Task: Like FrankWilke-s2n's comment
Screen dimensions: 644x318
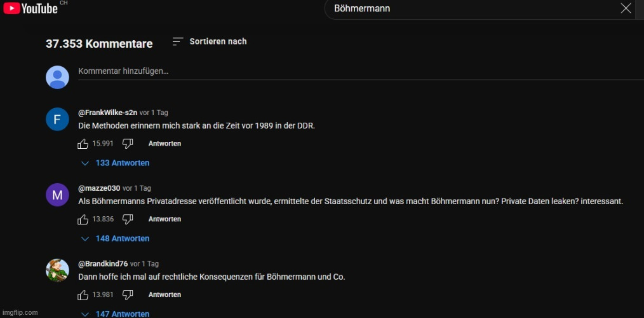Action: (x=83, y=144)
